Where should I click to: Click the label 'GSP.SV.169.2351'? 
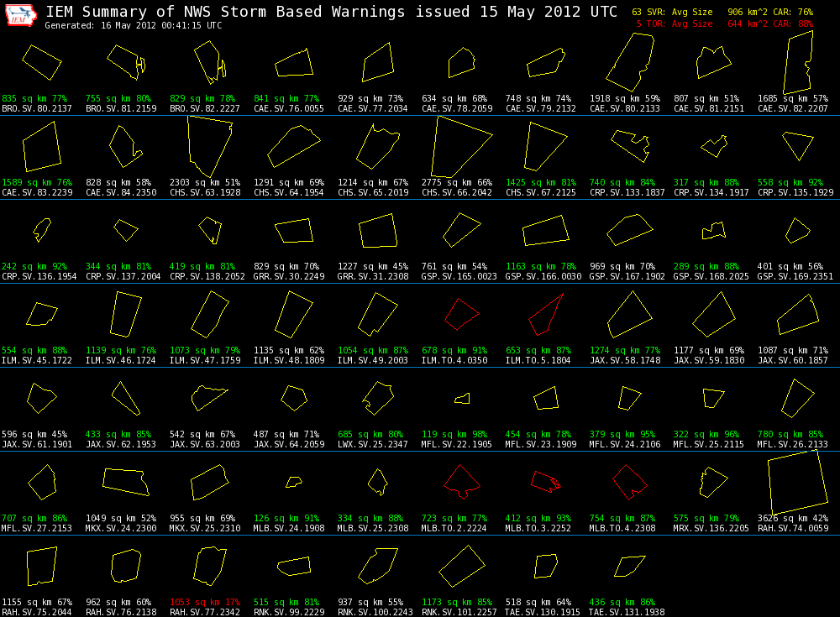(x=795, y=277)
